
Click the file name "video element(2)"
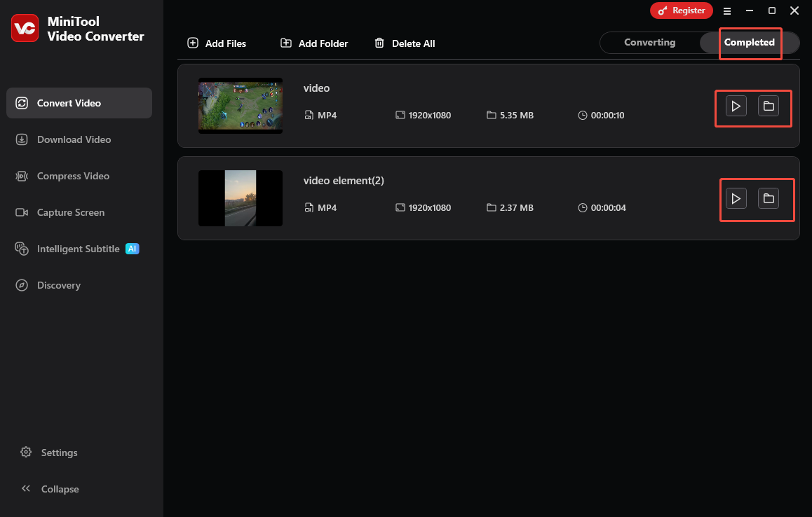point(344,181)
